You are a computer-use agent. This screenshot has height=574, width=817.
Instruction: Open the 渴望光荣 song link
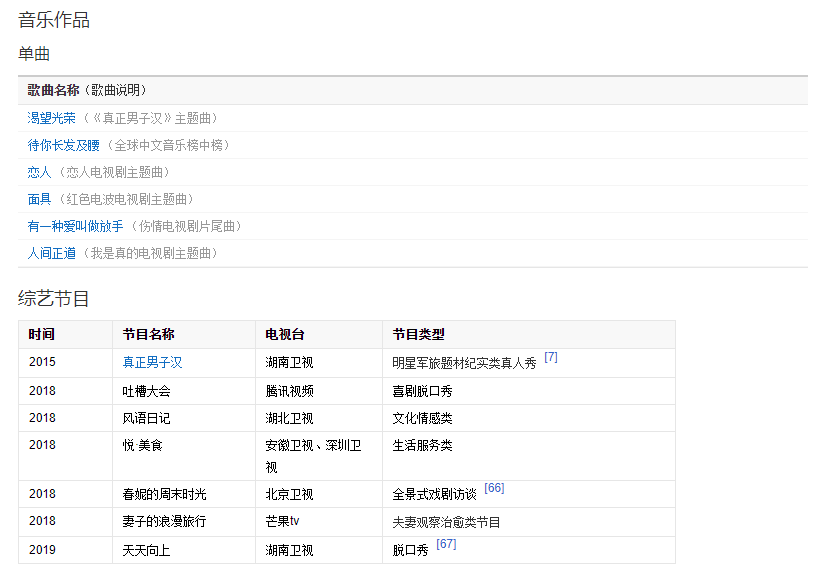[x=51, y=118]
